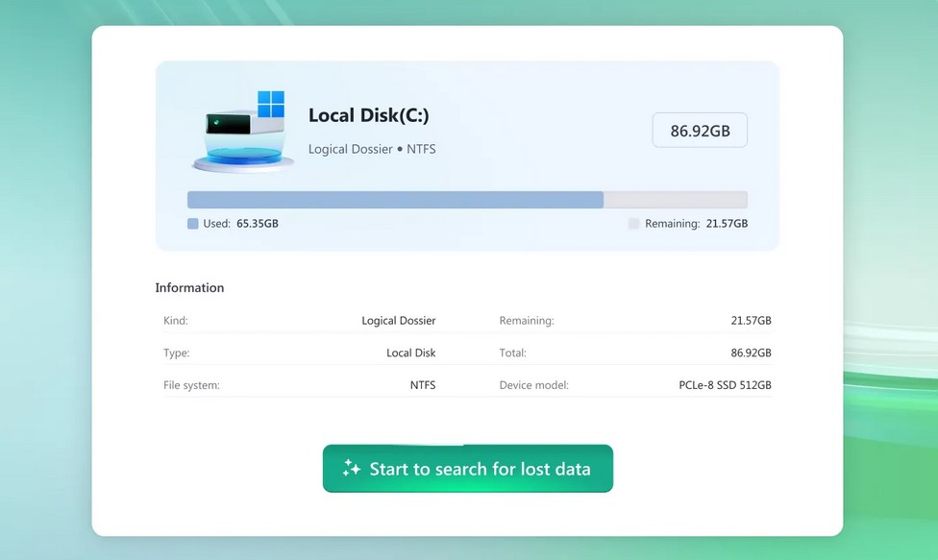This screenshot has height=560, width=938.
Task: Click the 86.92GB capacity badge
Action: click(x=700, y=131)
